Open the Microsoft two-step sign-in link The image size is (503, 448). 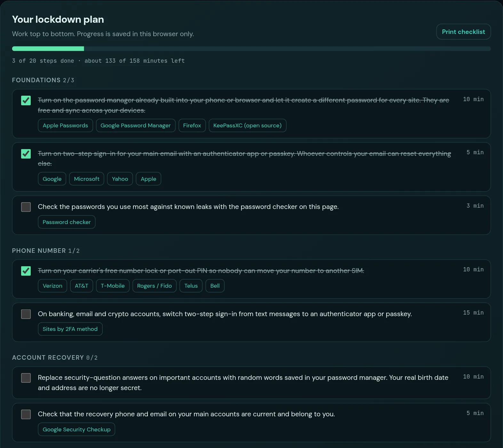click(87, 179)
